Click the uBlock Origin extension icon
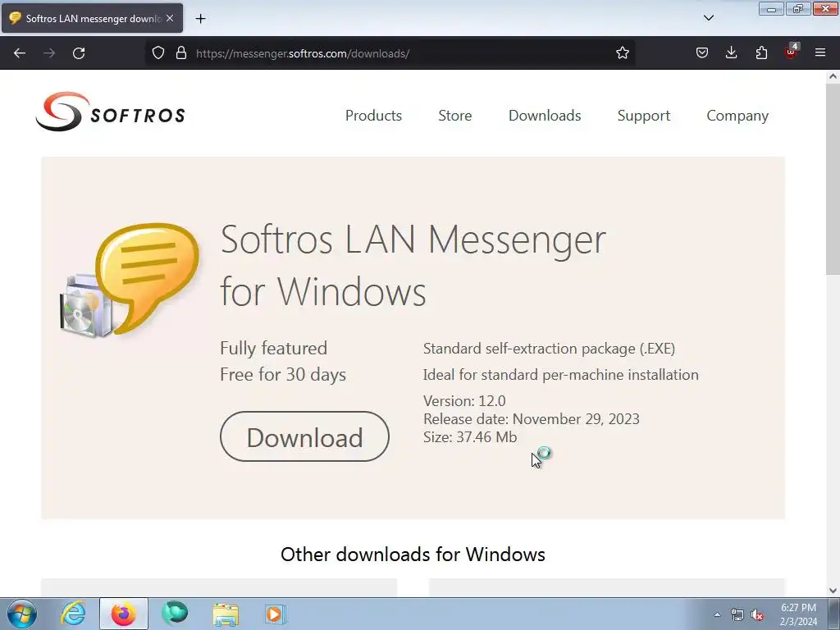Viewport: 840px width, 630px height. (x=792, y=52)
